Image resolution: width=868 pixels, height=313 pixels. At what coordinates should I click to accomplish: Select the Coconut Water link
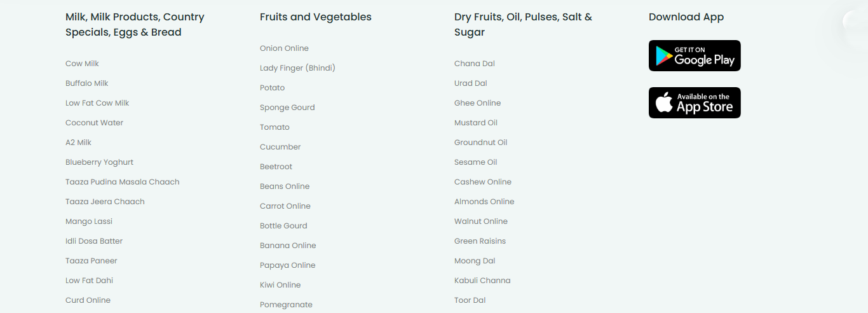(95, 123)
